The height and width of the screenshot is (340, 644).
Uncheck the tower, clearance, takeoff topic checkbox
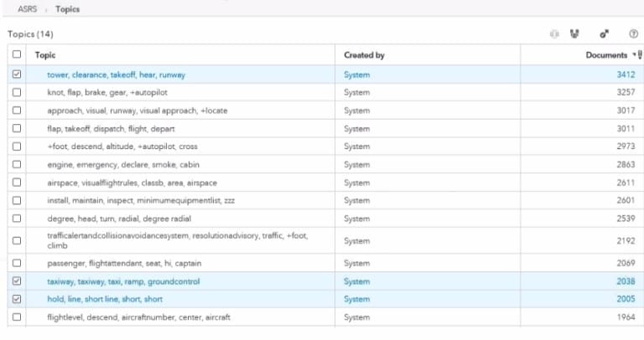click(18, 75)
